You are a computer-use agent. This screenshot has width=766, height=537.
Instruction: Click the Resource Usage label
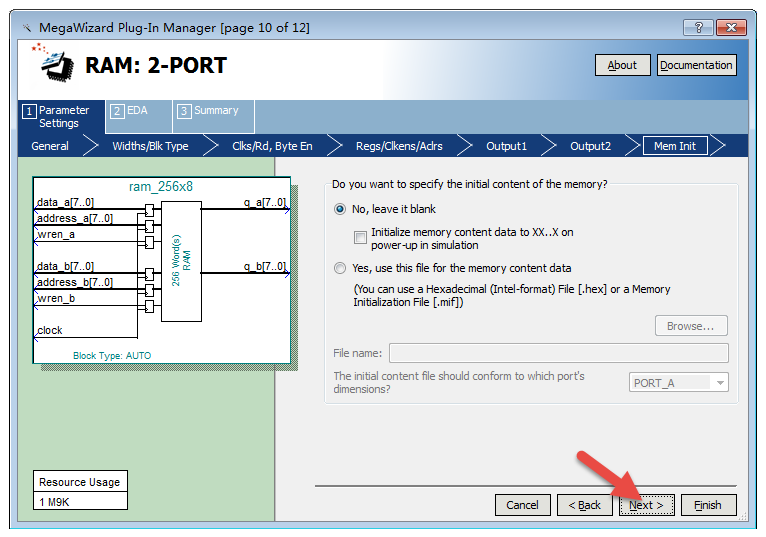80,482
